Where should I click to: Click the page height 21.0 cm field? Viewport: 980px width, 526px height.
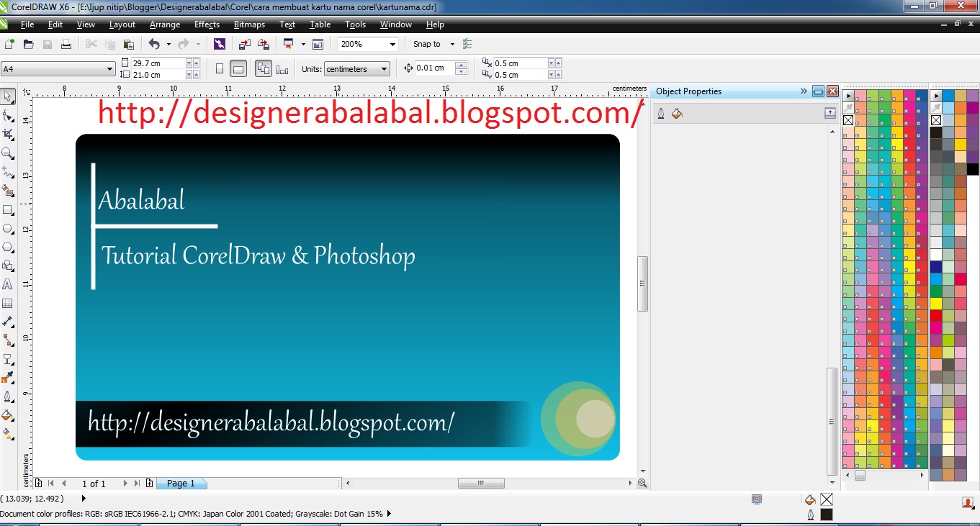(158, 75)
